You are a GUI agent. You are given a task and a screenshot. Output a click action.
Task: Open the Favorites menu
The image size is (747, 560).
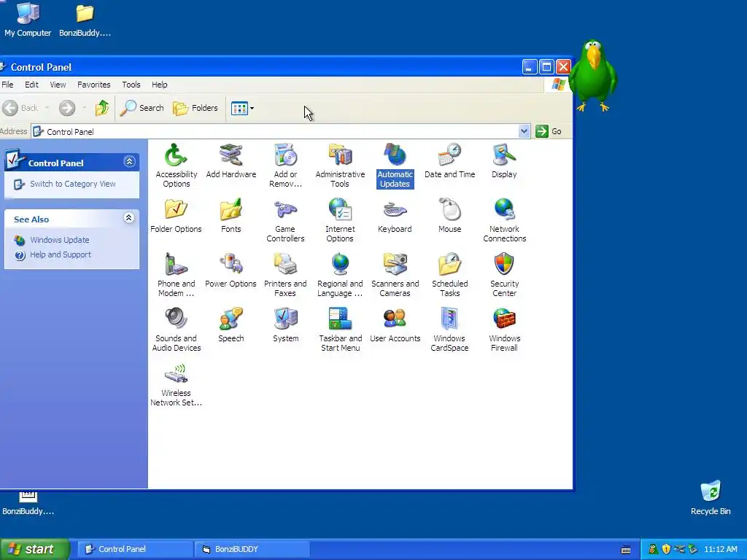pos(94,85)
